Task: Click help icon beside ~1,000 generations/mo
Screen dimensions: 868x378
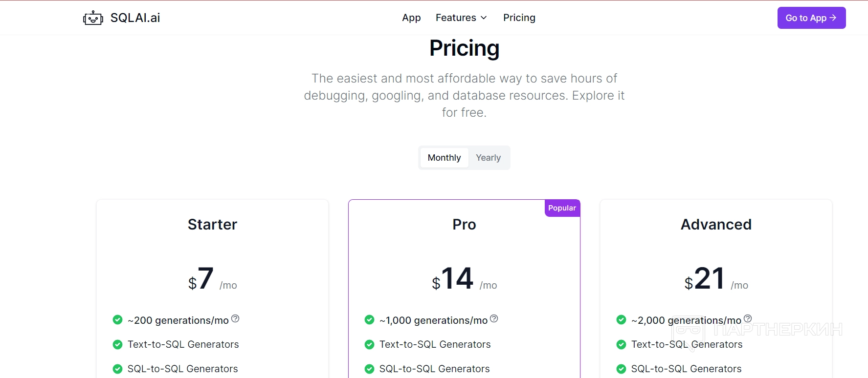Action: coord(494,319)
